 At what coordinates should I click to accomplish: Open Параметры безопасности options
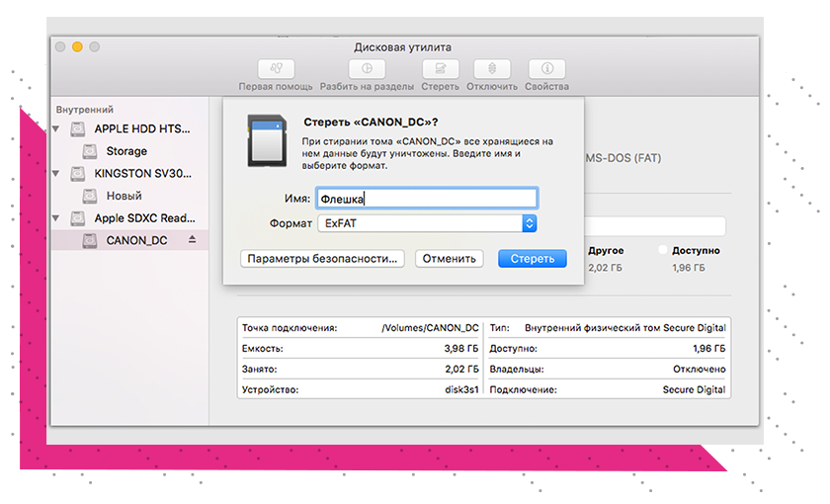[322, 258]
